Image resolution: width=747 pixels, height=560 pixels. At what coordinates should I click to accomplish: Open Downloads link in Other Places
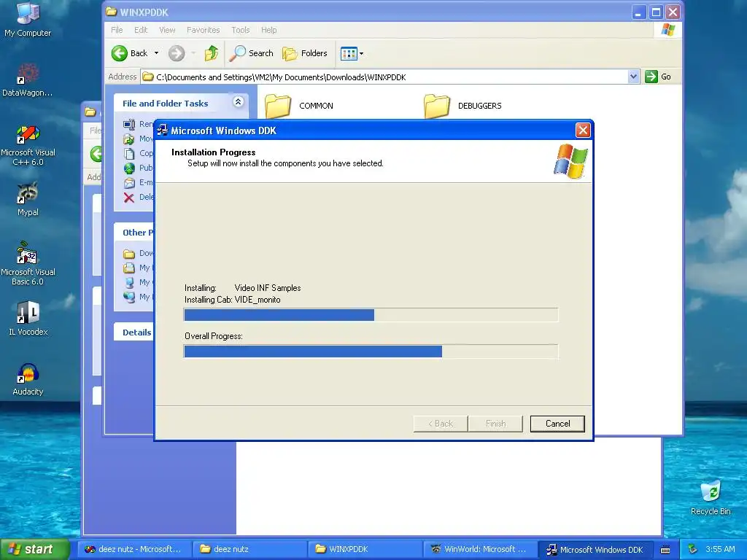[138, 253]
